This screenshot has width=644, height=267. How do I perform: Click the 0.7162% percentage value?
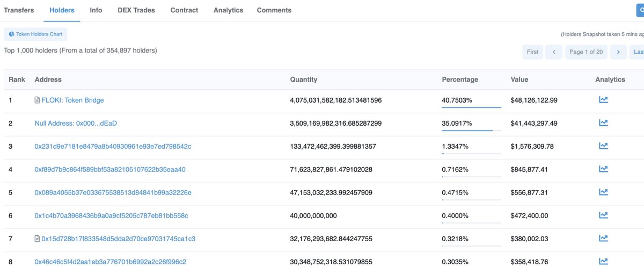455,169
